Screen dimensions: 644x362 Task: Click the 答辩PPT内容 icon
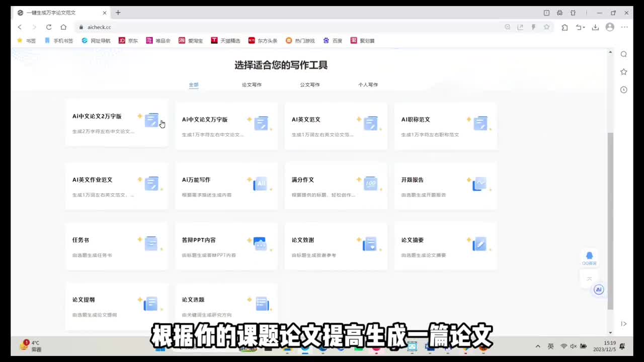tap(260, 244)
